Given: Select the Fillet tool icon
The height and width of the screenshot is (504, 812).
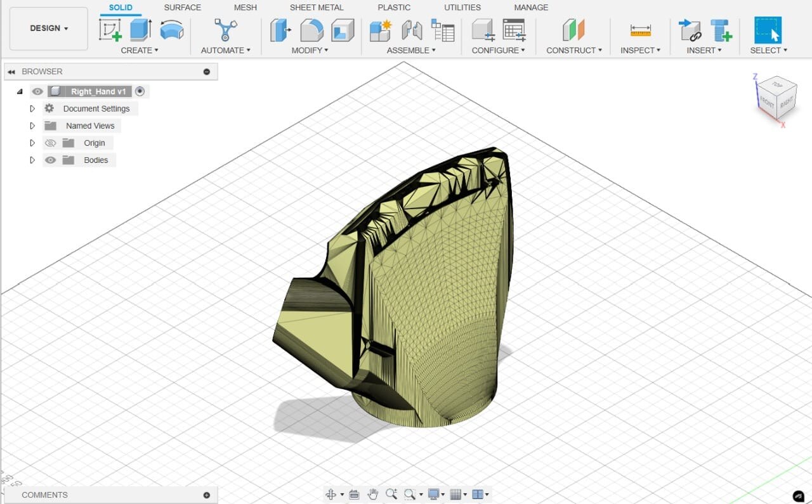Looking at the screenshot, I should tap(311, 30).
